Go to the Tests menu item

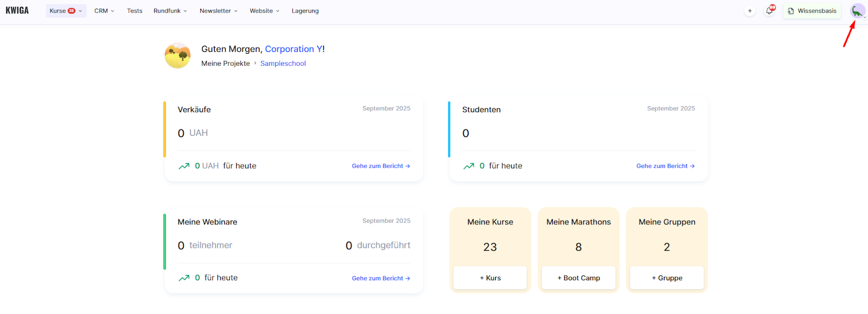coord(135,11)
